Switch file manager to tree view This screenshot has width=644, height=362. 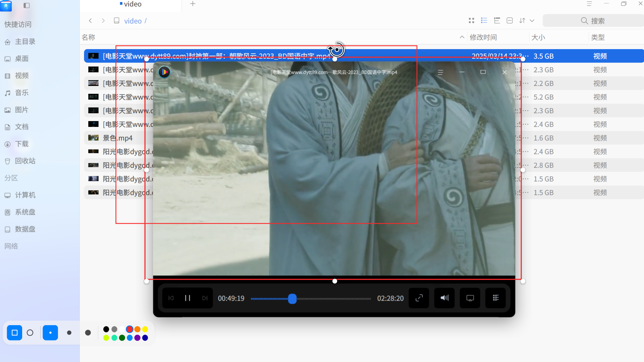point(497,21)
